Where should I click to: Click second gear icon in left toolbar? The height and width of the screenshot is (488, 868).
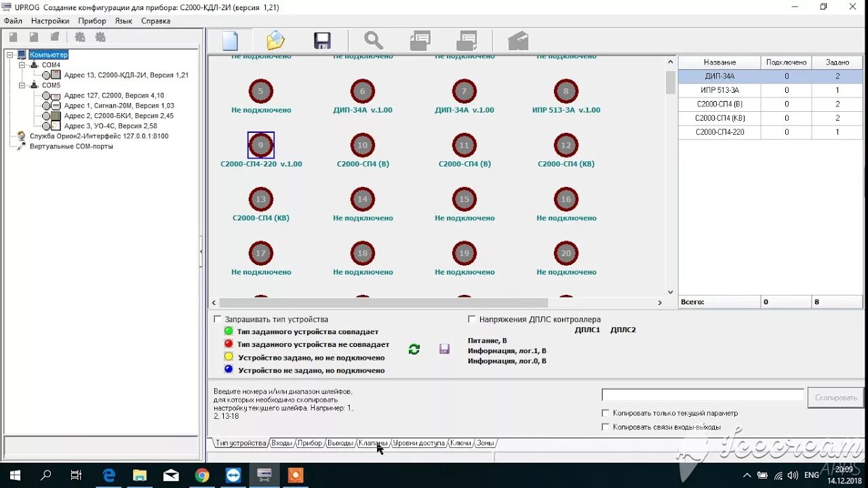pyautogui.click(x=100, y=37)
